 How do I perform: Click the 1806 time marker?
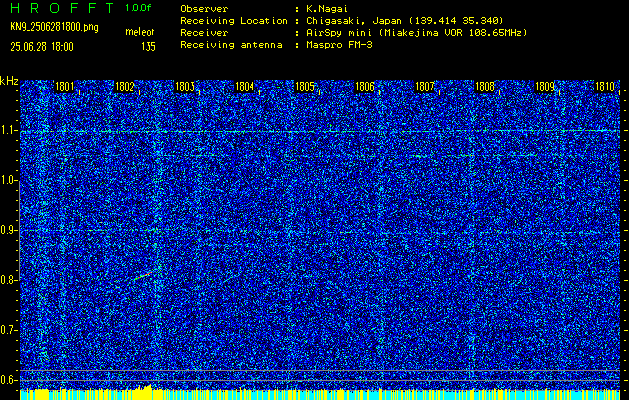[x=365, y=87]
